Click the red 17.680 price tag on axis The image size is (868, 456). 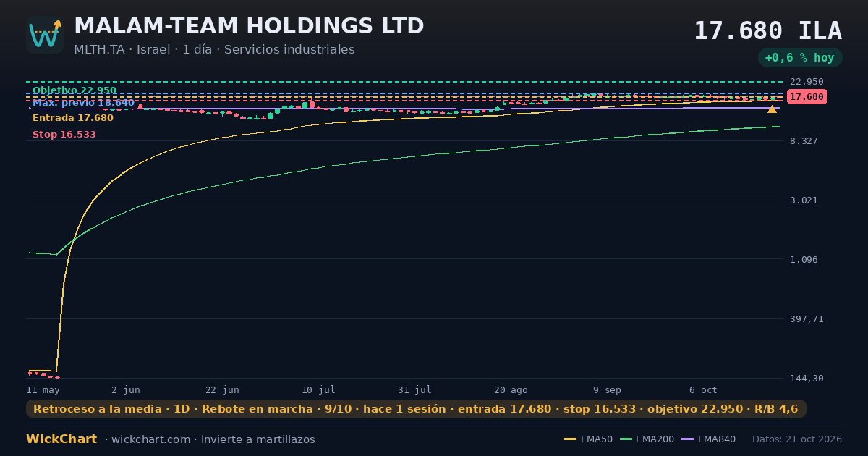tap(807, 97)
